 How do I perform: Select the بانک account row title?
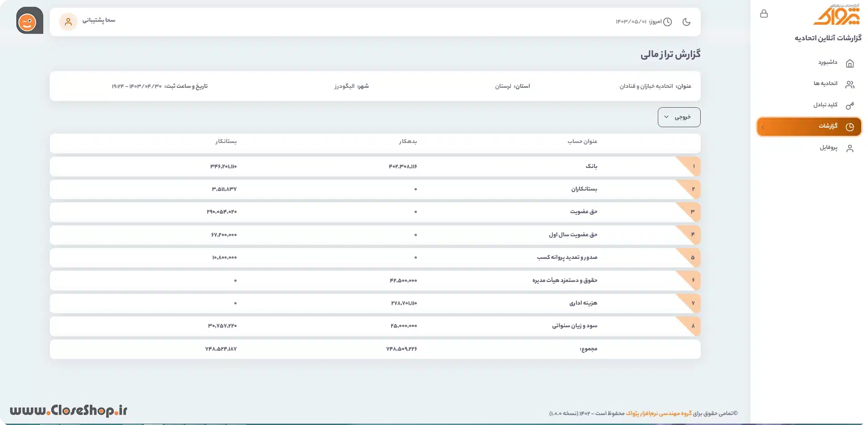[591, 166]
